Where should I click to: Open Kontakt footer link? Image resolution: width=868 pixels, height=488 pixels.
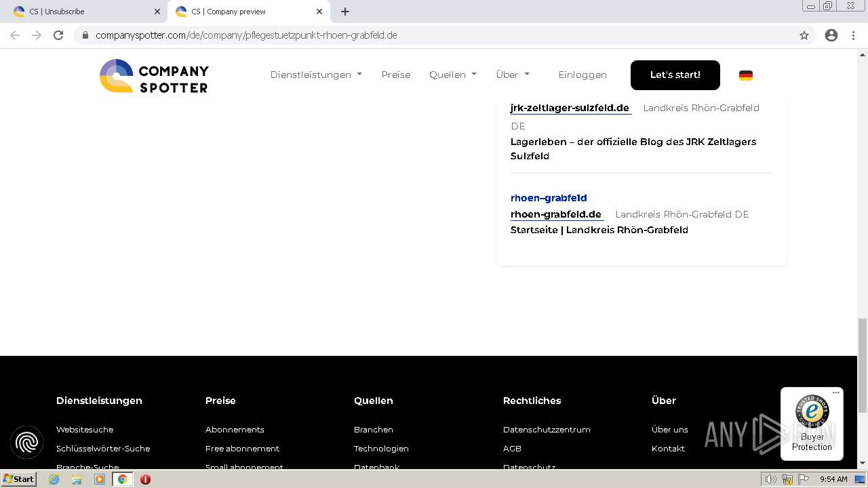668,449
